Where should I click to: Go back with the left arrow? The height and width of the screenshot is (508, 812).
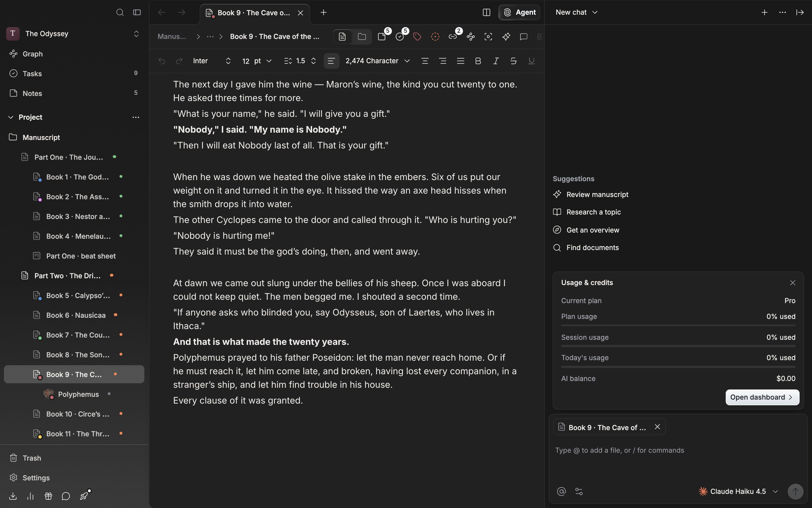pyautogui.click(x=162, y=12)
